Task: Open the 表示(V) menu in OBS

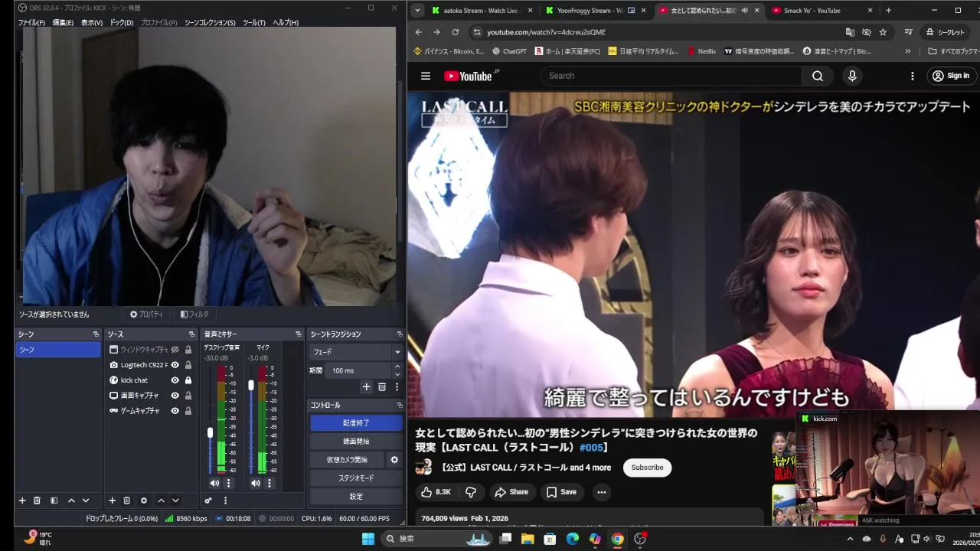Action: (x=92, y=23)
